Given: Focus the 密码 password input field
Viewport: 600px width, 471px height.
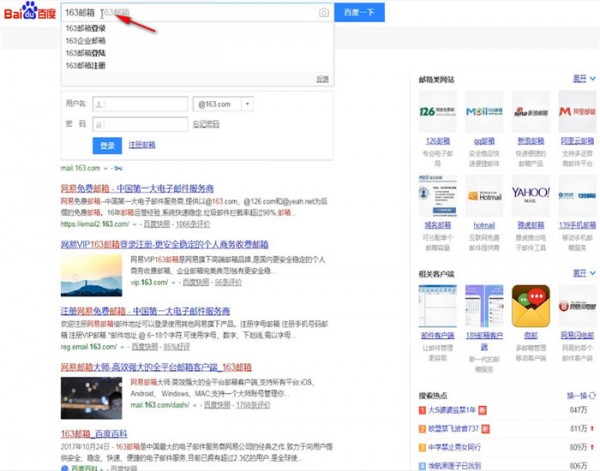Looking at the screenshot, I should (x=140, y=124).
